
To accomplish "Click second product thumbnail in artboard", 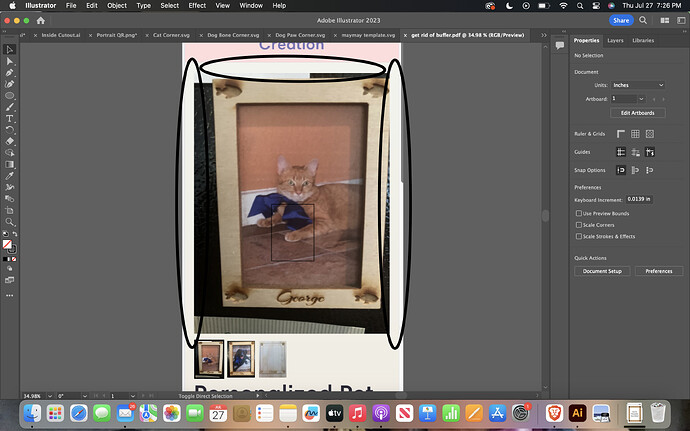I will [x=241, y=359].
